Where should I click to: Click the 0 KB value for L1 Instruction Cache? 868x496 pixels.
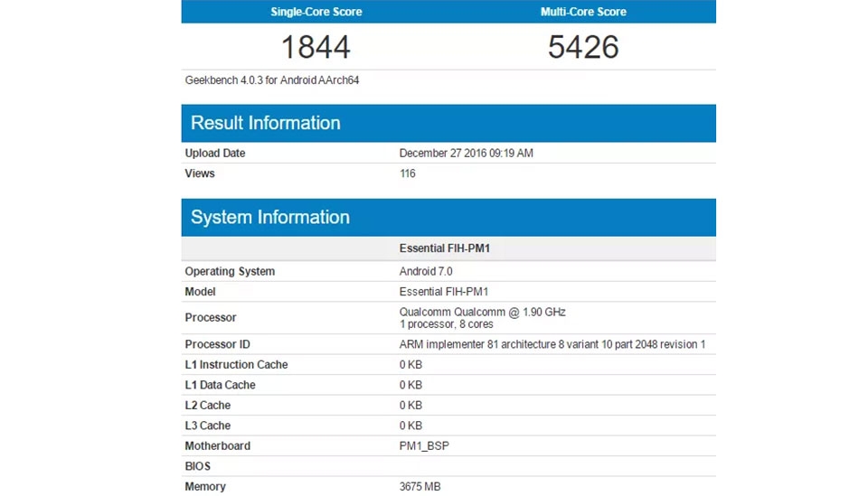pos(410,364)
